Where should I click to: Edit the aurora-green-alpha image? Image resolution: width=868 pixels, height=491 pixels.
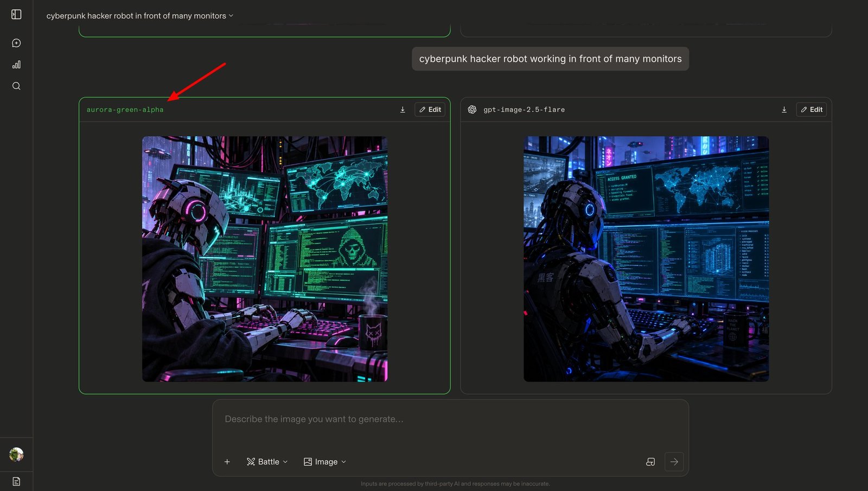(430, 110)
